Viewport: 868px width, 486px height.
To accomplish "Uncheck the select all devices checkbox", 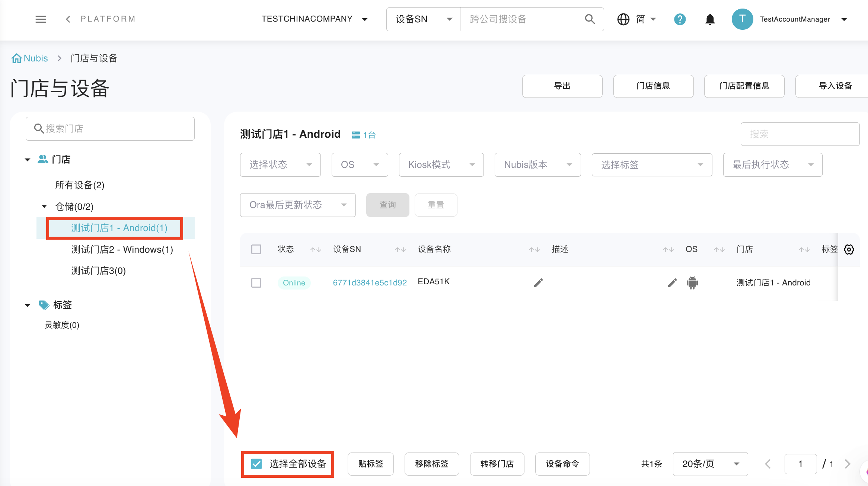I will click(256, 464).
